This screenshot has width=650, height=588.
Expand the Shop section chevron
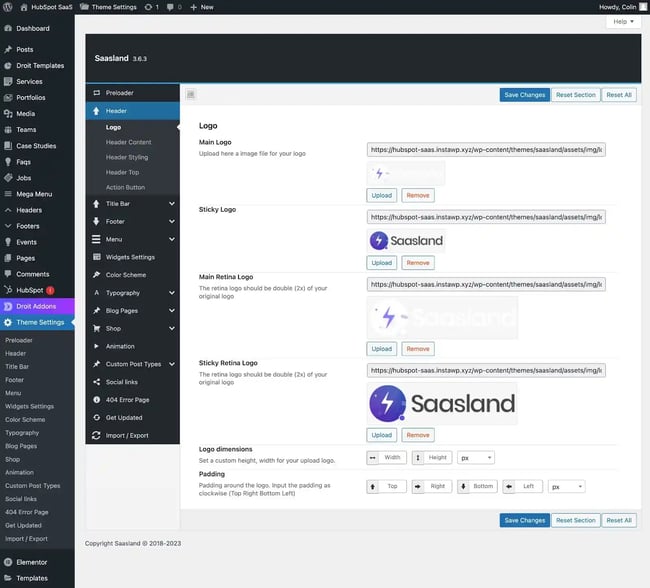coord(172,328)
